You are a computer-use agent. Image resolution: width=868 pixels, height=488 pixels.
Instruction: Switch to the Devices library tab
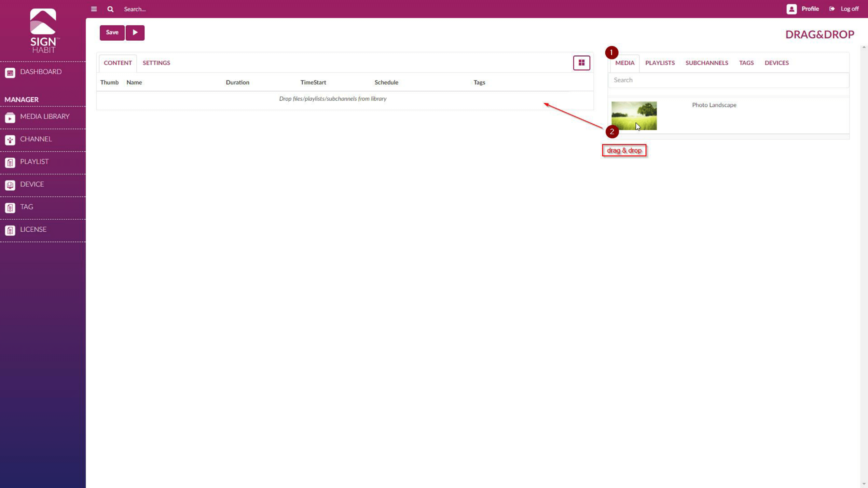click(x=776, y=63)
